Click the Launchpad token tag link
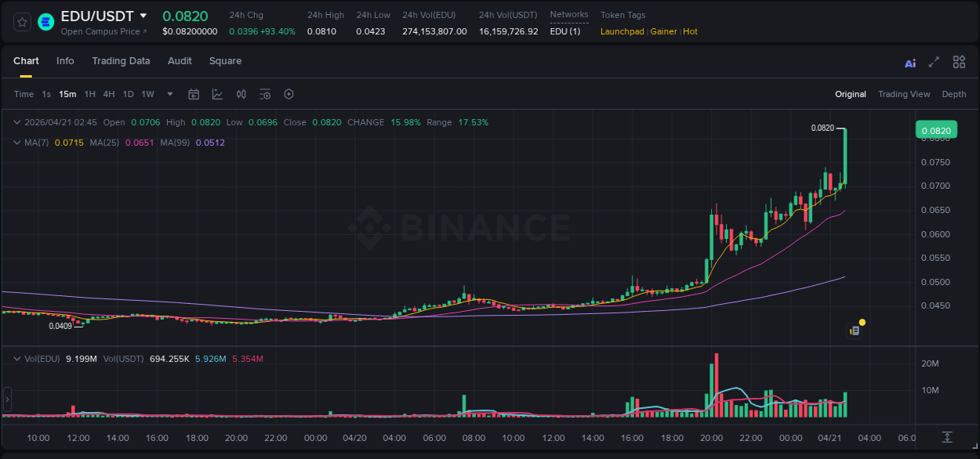Viewport: 980px width, 459px height. (622, 31)
